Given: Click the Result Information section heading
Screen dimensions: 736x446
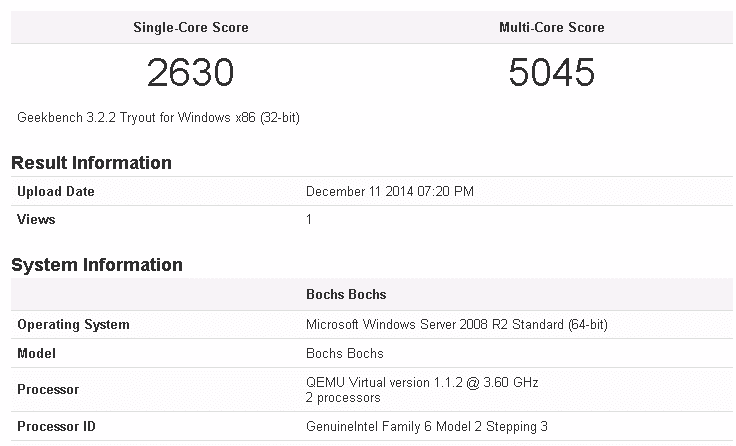Looking at the screenshot, I should pos(91,162).
